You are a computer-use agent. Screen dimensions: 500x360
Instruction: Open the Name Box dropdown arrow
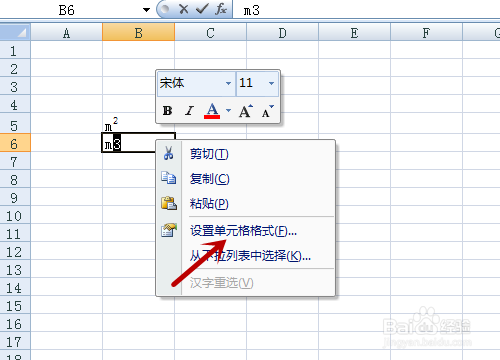[146, 10]
